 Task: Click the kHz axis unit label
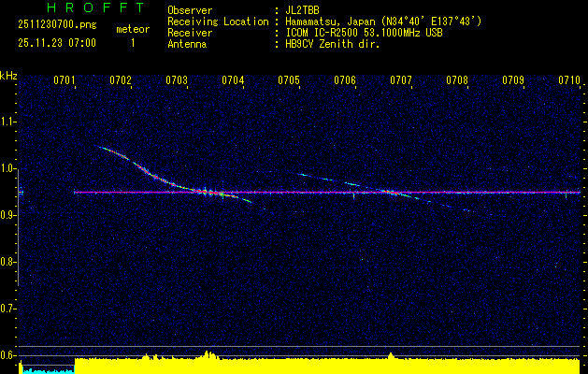pyautogui.click(x=8, y=75)
